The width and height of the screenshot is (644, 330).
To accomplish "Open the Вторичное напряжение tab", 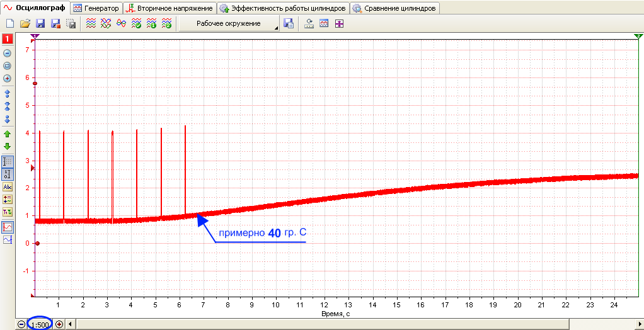I will coord(170,8).
